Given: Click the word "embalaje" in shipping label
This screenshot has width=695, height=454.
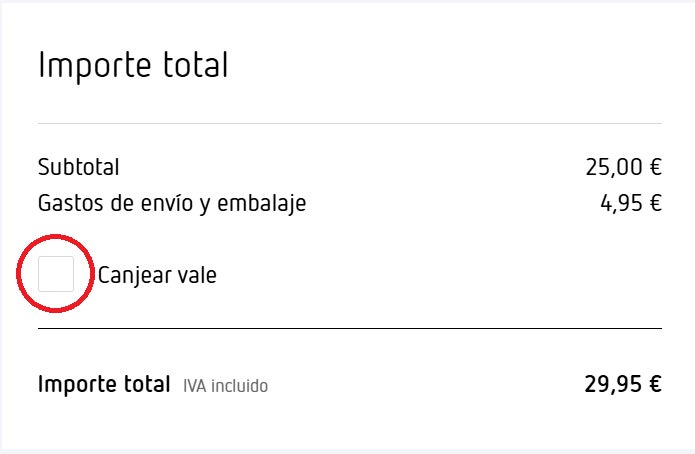Looking at the screenshot, I should [263, 204].
